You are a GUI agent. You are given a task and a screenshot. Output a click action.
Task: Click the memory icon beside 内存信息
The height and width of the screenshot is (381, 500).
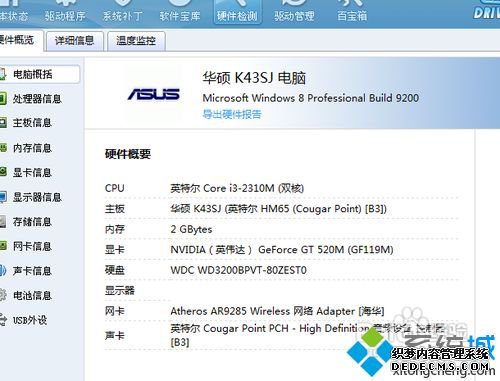pyautogui.click(x=3, y=147)
